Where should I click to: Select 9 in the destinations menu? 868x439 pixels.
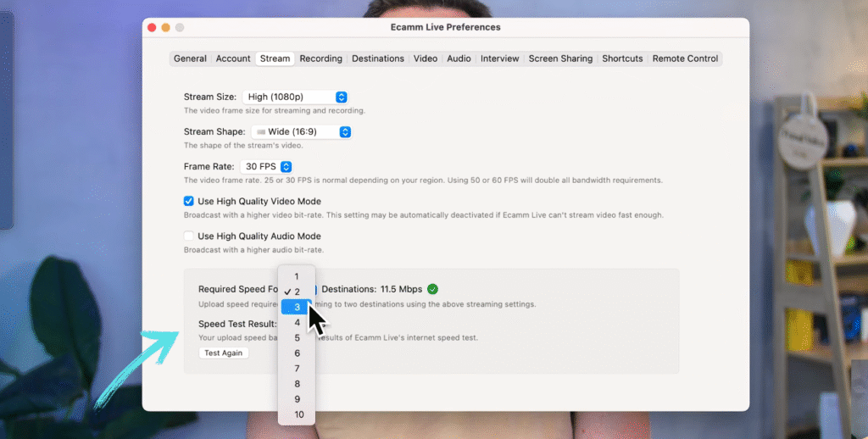tap(297, 399)
